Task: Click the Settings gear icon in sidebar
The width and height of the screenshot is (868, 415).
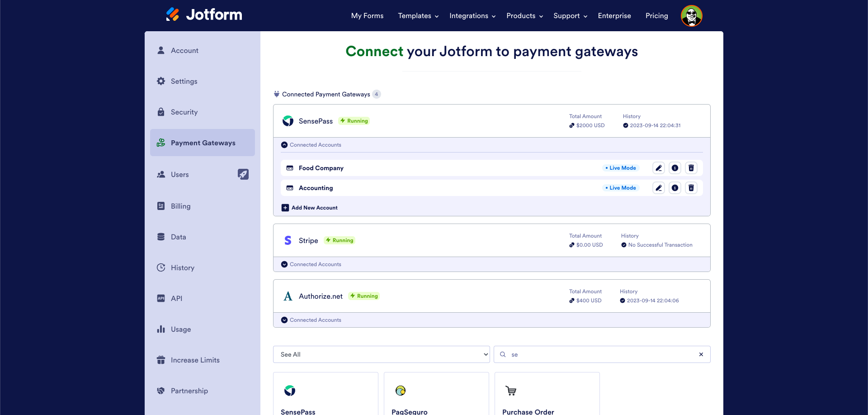Action: pos(161,81)
